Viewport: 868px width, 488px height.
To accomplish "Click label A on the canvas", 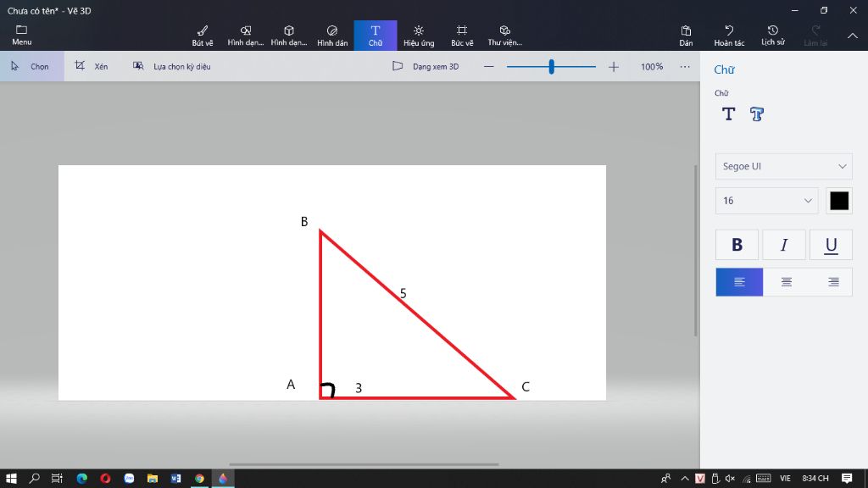I will pyautogui.click(x=291, y=384).
